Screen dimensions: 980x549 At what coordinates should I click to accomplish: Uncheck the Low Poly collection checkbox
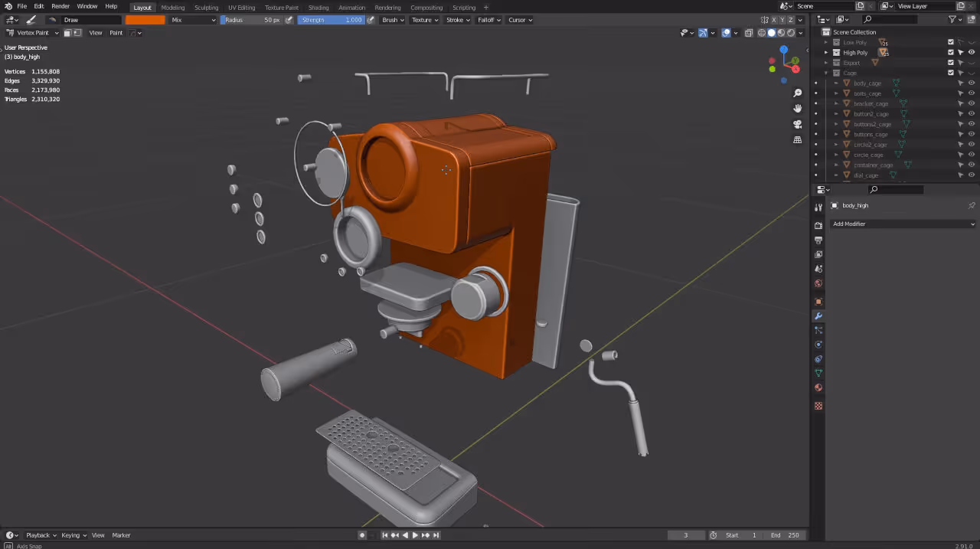pos(951,42)
